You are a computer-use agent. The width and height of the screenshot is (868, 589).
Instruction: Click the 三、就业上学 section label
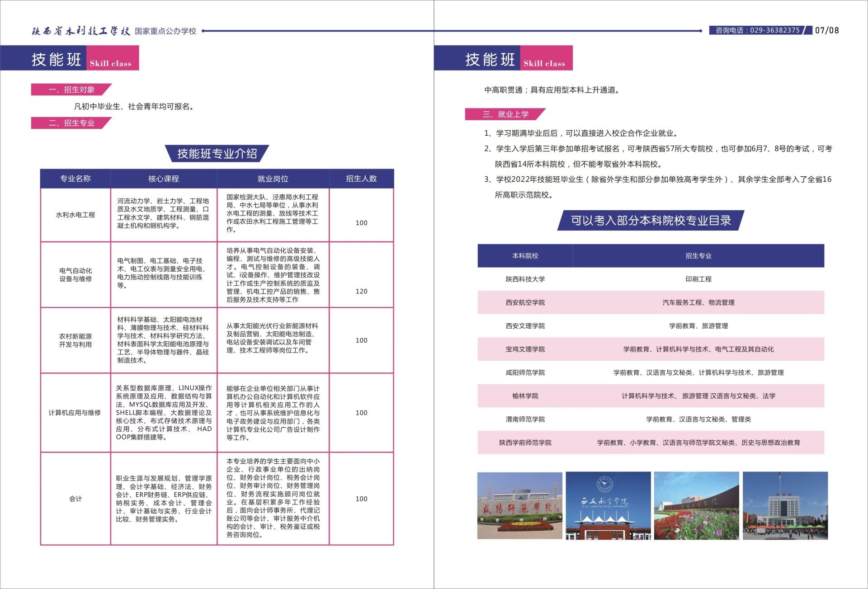pyautogui.click(x=505, y=114)
